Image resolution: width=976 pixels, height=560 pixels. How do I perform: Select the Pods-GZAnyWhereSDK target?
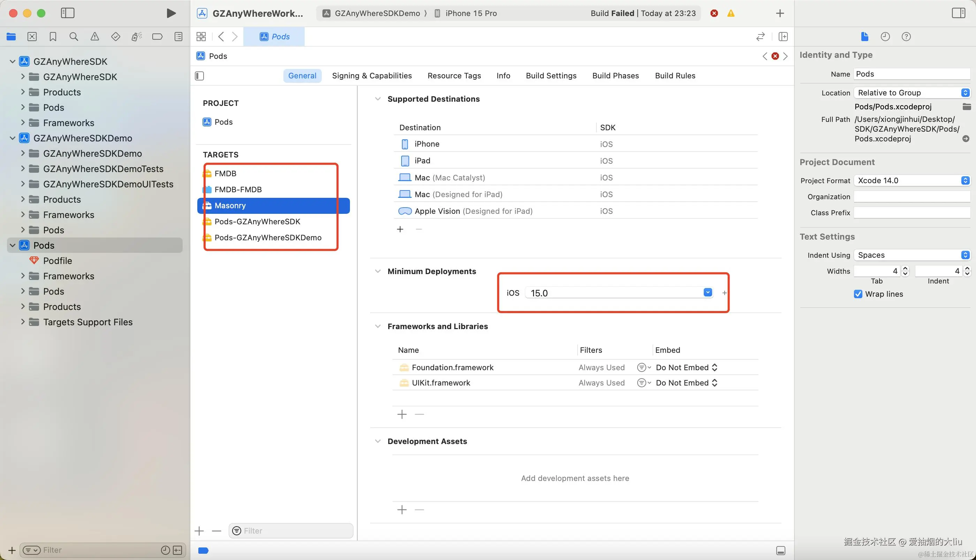coord(257,222)
